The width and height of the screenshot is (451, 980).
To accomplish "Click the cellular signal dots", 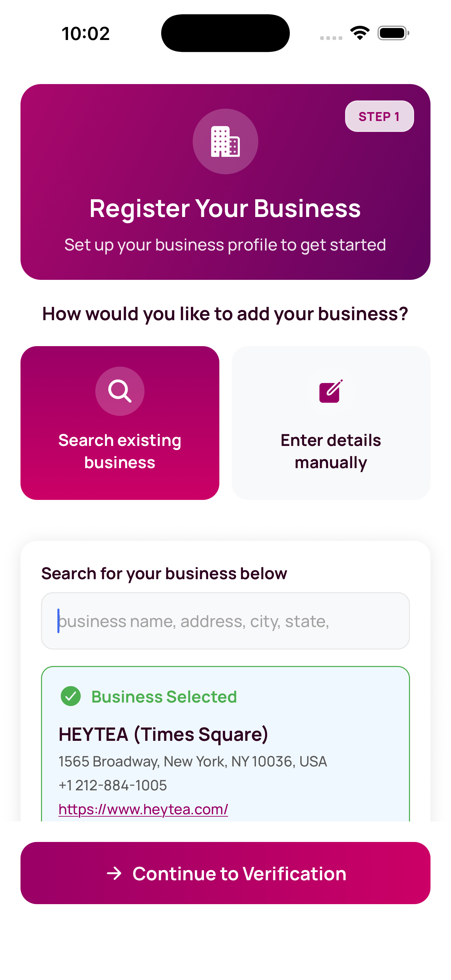I will [330, 38].
